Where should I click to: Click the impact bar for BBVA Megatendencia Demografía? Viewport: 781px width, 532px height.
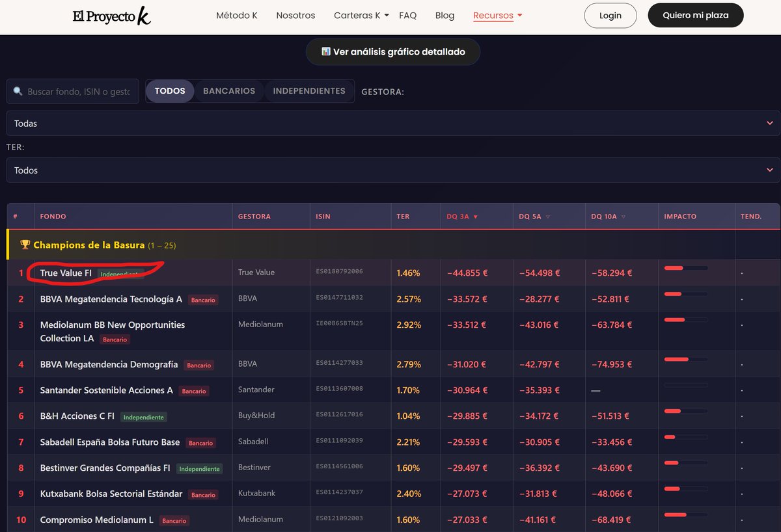click(x=686, y=359)
